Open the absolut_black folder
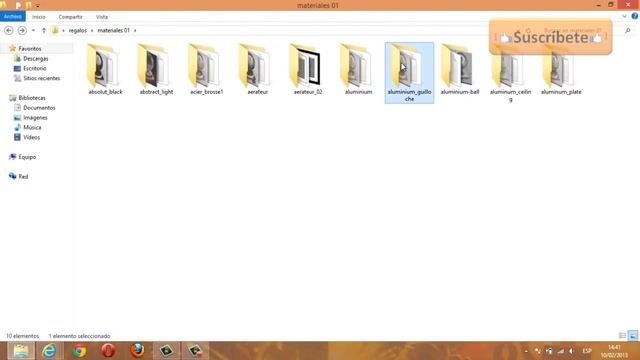Viewport: 640px width, 360px height. (x=105, y=69)
